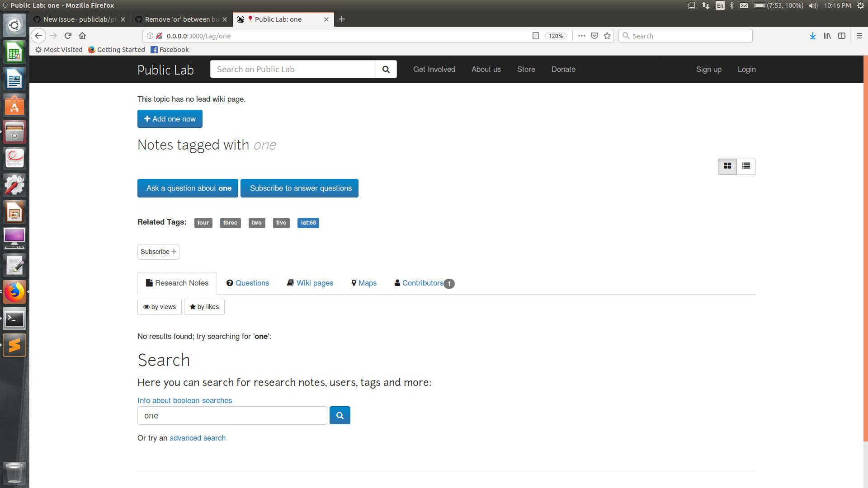This screenshot has width=868, height=488.
Task: Switch to list view layout
Action: (746, 166)
